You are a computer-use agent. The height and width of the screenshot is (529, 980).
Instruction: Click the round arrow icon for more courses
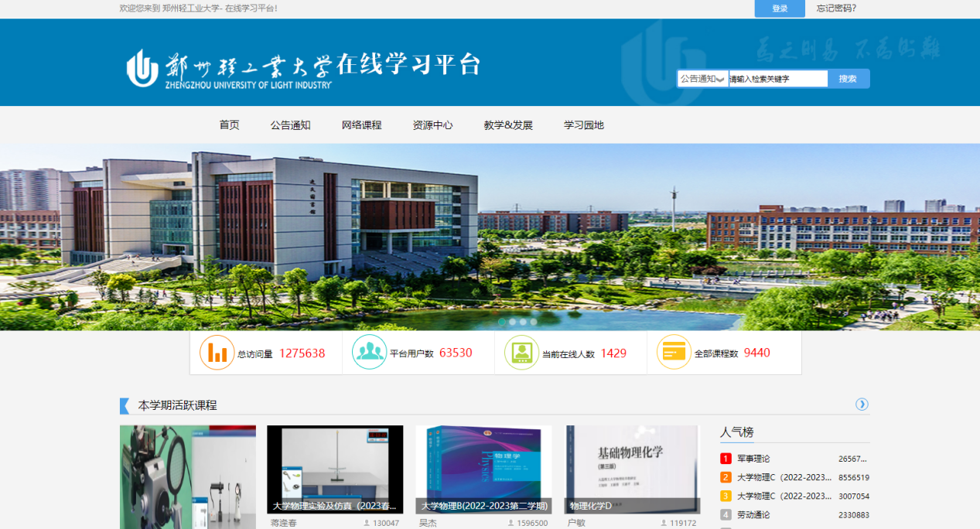coord(862,404)
